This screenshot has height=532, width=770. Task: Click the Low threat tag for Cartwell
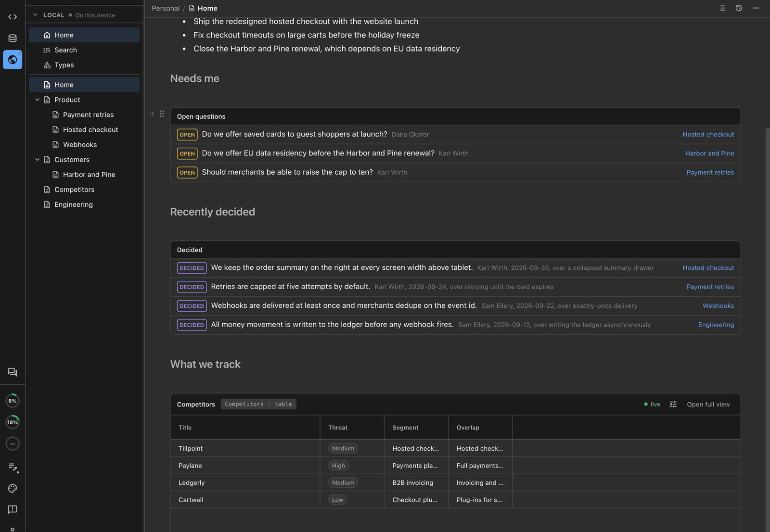tap(337, 500)
